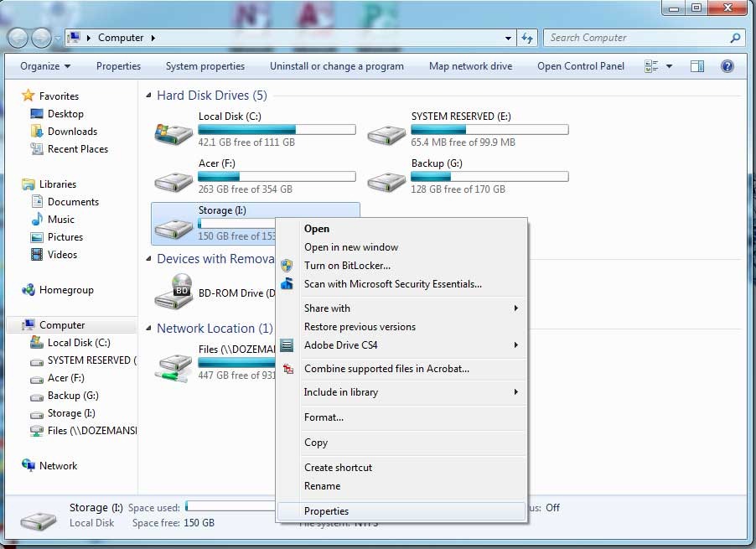Image resolution: width=756 pixels, height=549 pixels.
Task: Click the Backup (G:) usage bar
Action: [489, 176]
